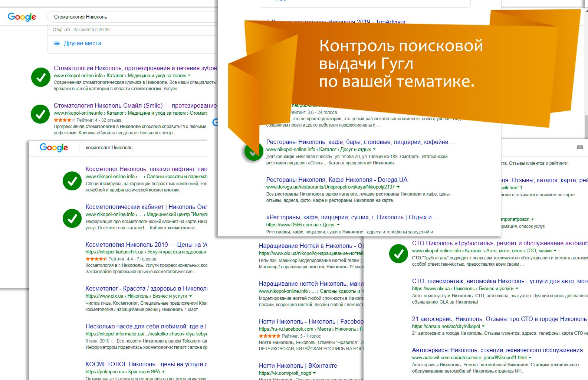Open result Автосервисы Никополь, станции технического обслуживания
Viewport: 588px width, 380px height.
coord(497,350)
